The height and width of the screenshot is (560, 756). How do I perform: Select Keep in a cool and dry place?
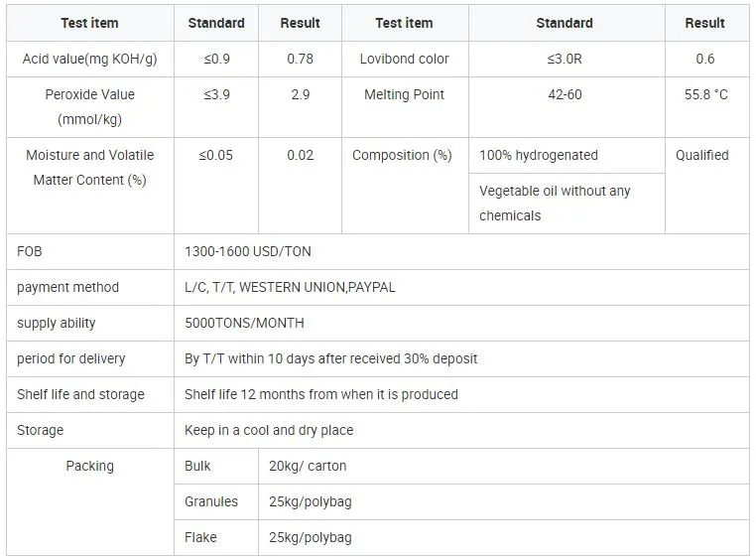[x=269, y=430]
